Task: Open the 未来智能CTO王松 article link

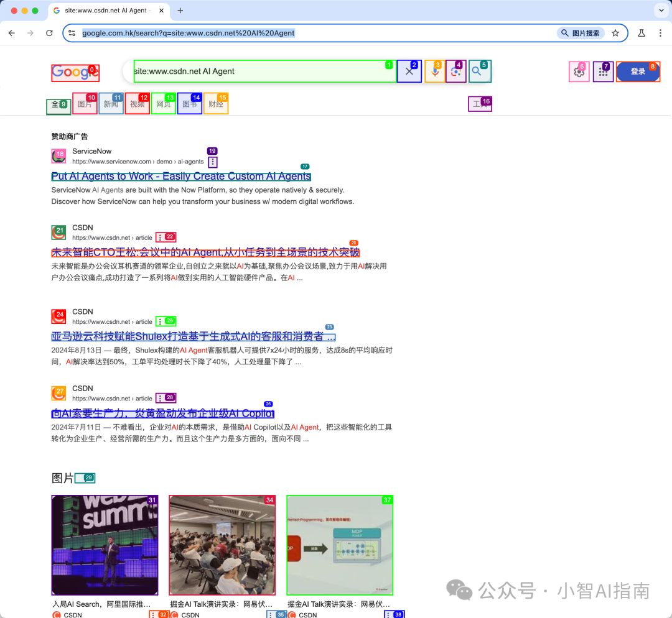Action: tap(205, 252)
